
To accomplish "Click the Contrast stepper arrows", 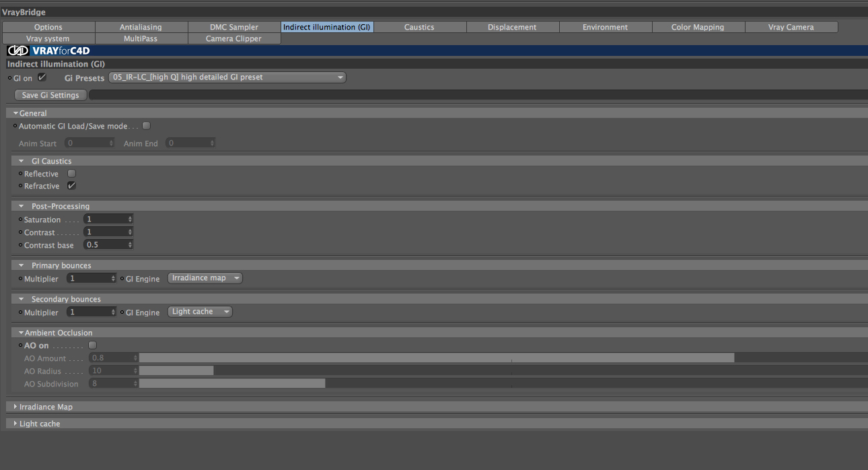I will [x=131, y=232].
